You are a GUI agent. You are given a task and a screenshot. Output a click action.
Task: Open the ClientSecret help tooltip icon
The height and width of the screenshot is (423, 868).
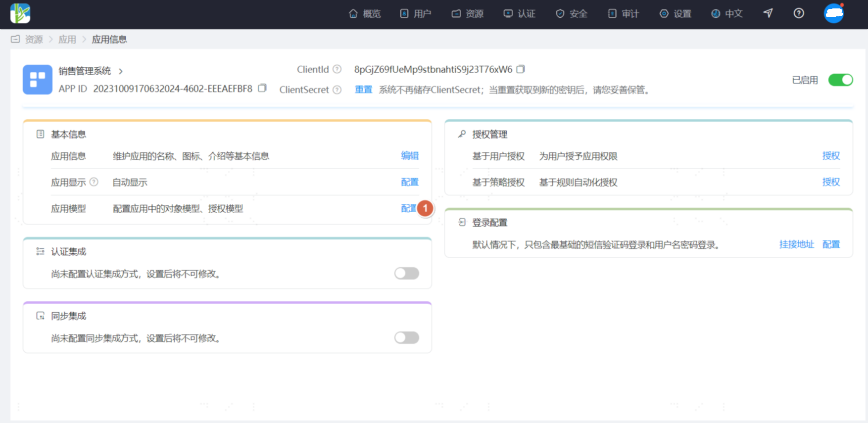pyautogui.click(x=337, y=90)
